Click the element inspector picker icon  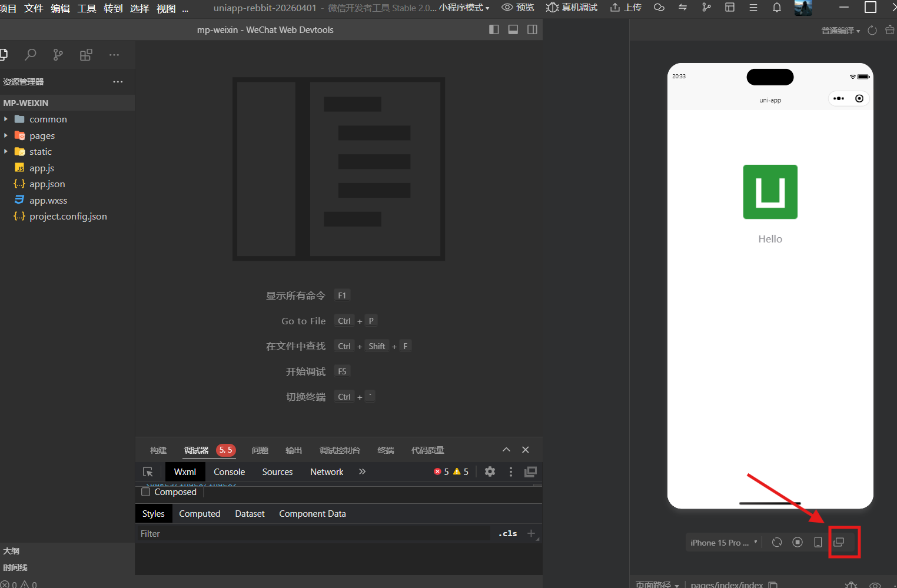click(x=148, y=472)
